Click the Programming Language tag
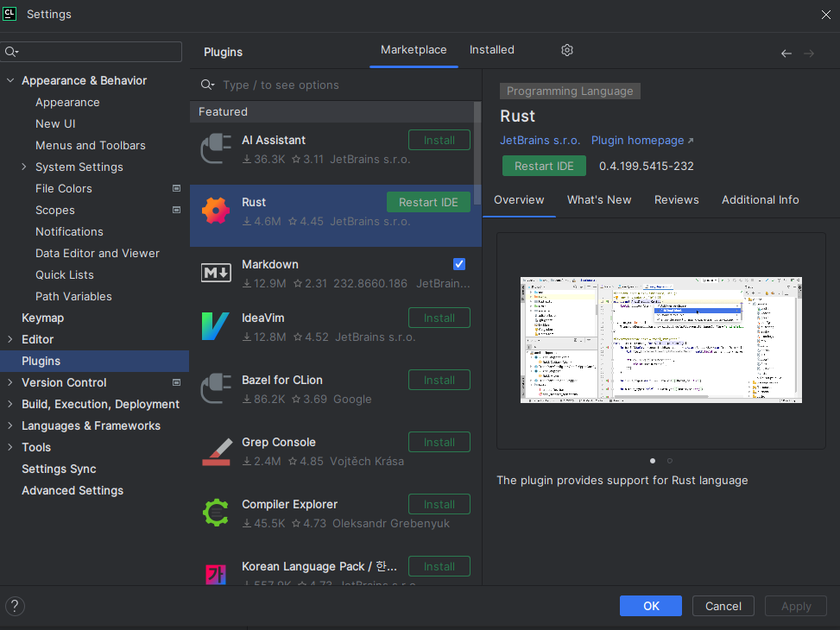 (570, 91)
